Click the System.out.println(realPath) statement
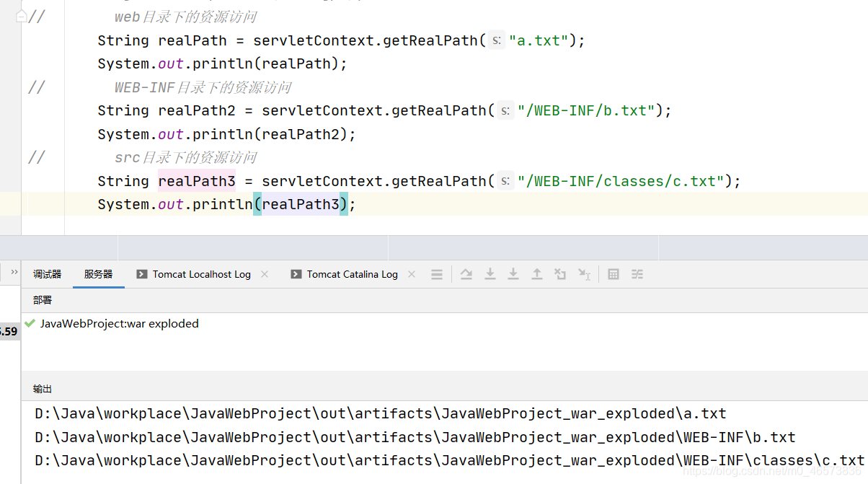Viewport: 868px width, 484px height. pos(223,63)
